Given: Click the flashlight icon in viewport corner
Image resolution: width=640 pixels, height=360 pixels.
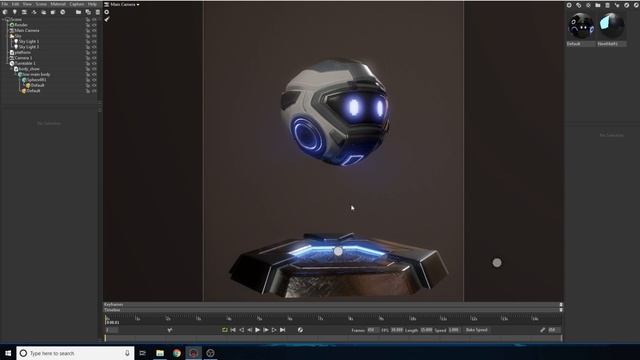Looking at the screenshot, I should (x=107, y=19).
